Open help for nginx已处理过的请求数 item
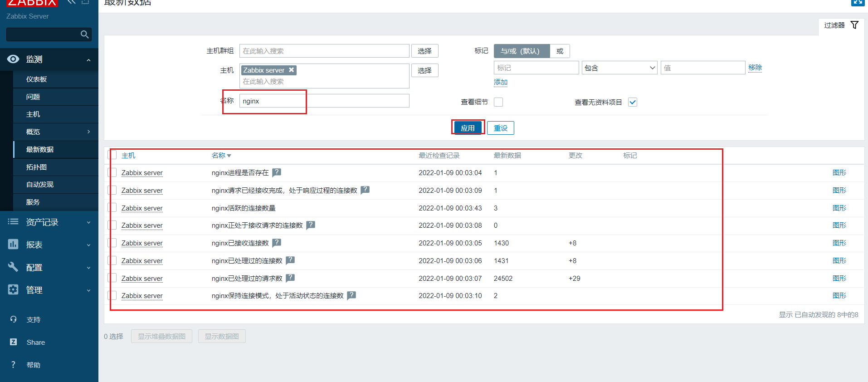 coord(290,278)
